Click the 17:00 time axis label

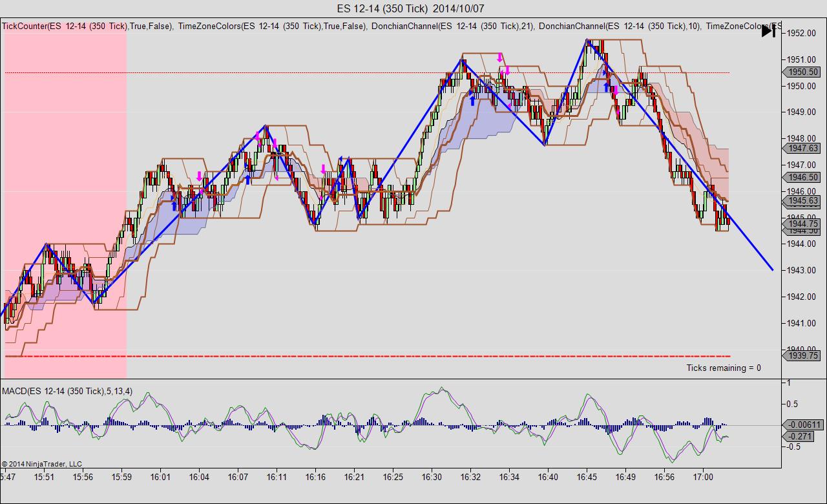(x=703, y=477)
